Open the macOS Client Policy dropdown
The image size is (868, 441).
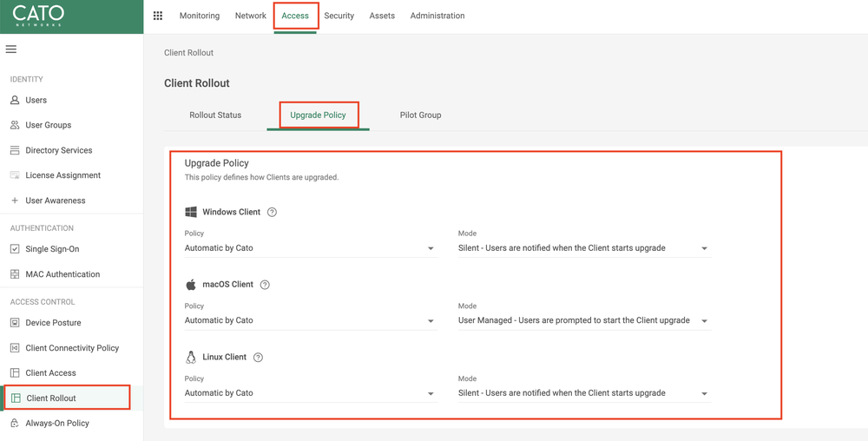tap(311, 321)
